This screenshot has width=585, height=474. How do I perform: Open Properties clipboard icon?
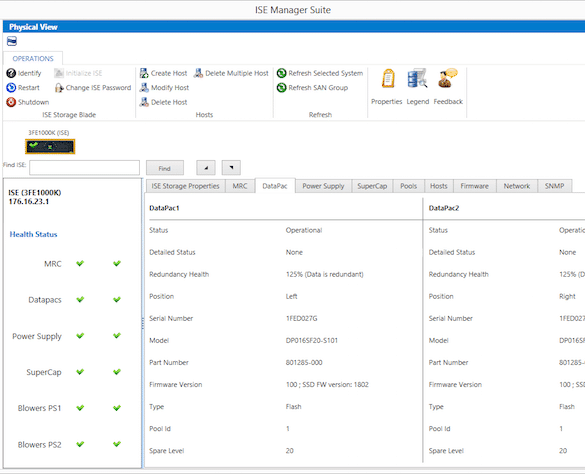pyautogui.click(x=388, y=79)
